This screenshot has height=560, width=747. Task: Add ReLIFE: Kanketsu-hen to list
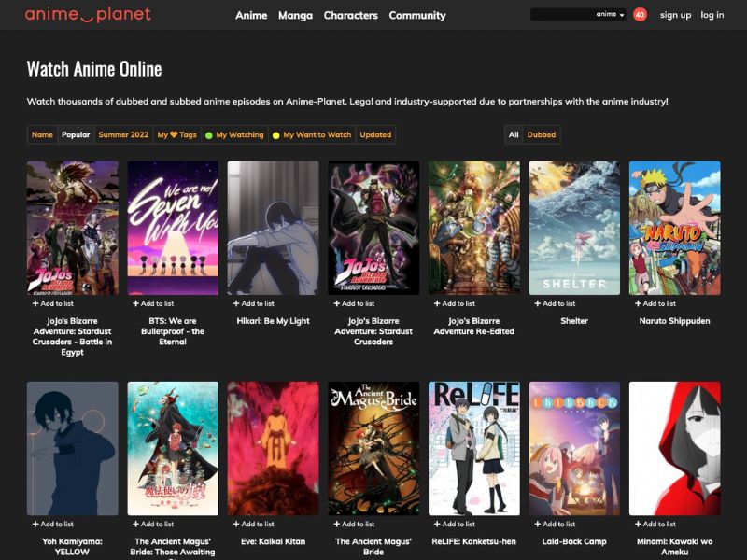coord(455,524)
